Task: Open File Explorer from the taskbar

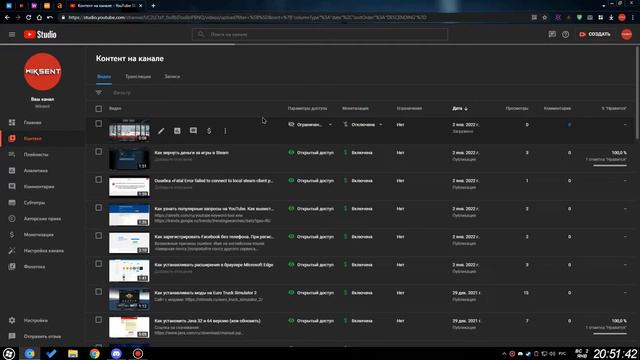Action: pos(73,353)
